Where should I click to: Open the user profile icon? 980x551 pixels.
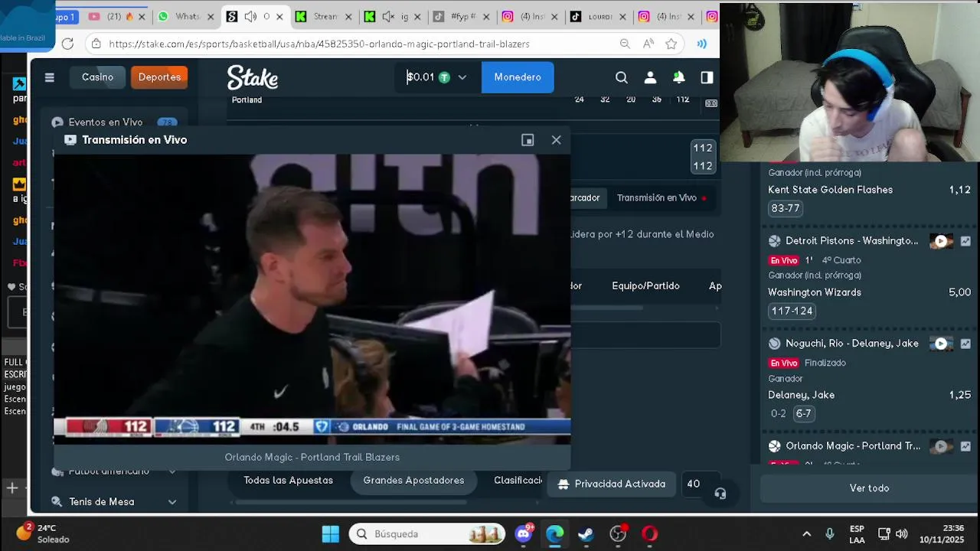click(x=650, y=77)
